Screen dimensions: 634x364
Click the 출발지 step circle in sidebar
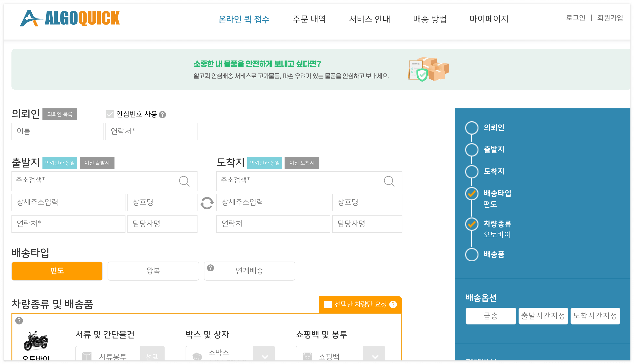472,150
